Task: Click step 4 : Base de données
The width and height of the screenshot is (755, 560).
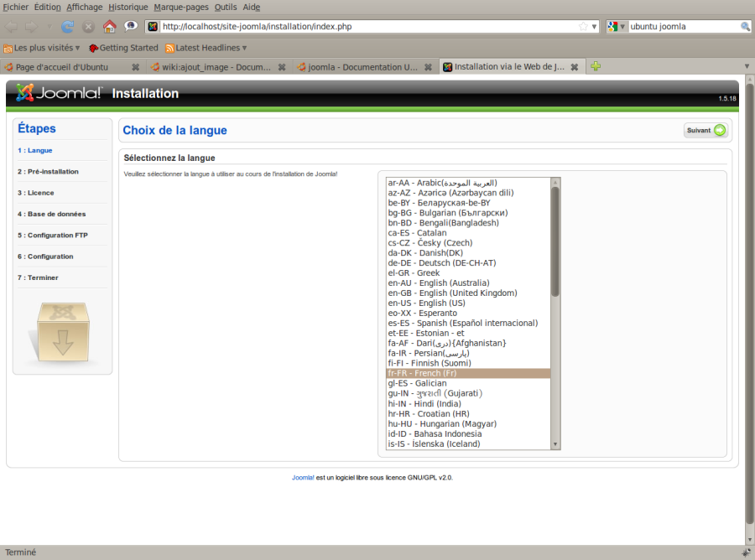Action: [51, 214]
